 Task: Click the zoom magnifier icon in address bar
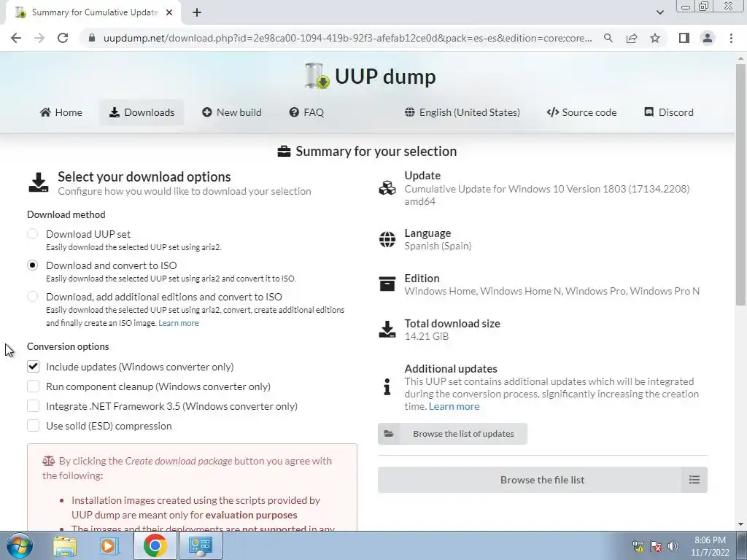coord(608,38)
